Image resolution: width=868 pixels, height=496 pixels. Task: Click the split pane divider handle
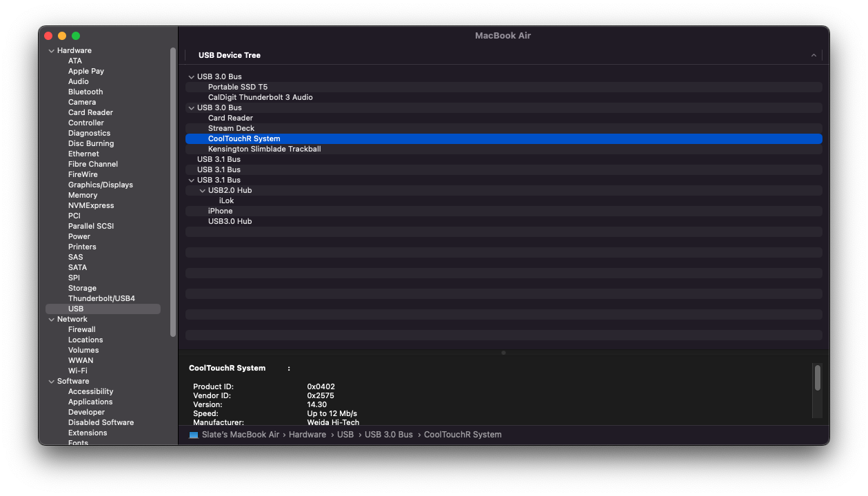coord(503,353)
